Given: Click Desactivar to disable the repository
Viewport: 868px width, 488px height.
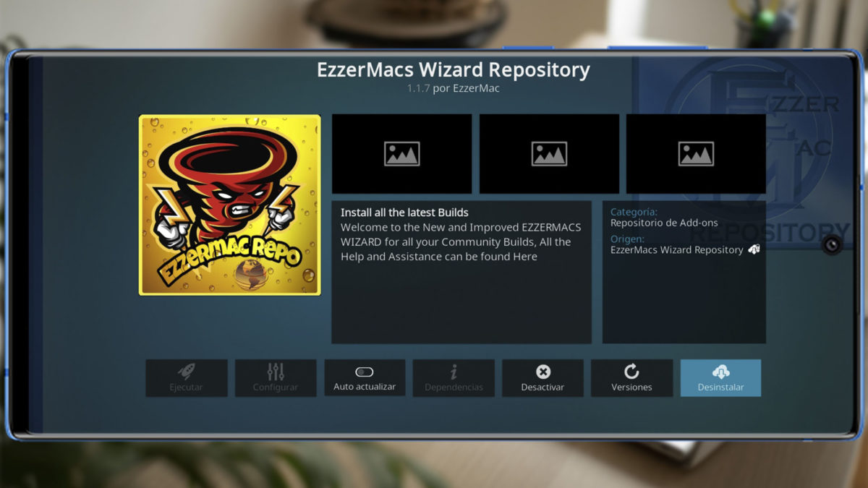Looking at the screenshot, I should [x=542, y=378].
